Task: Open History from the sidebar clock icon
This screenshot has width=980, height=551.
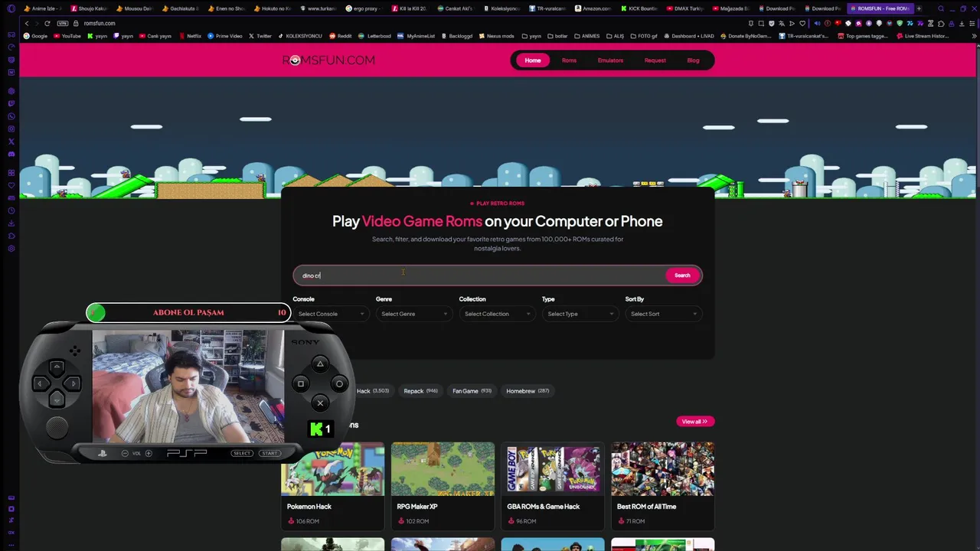Action: 11,210
